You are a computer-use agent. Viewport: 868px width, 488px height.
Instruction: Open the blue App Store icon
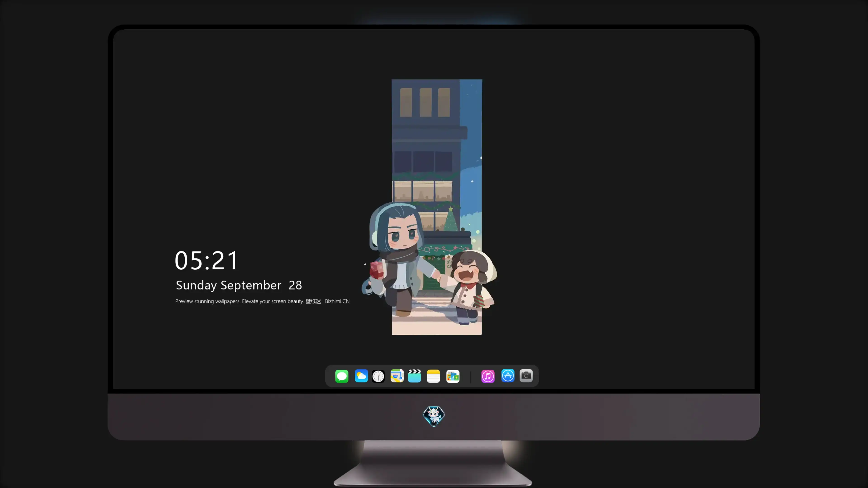tap(508, 375)
